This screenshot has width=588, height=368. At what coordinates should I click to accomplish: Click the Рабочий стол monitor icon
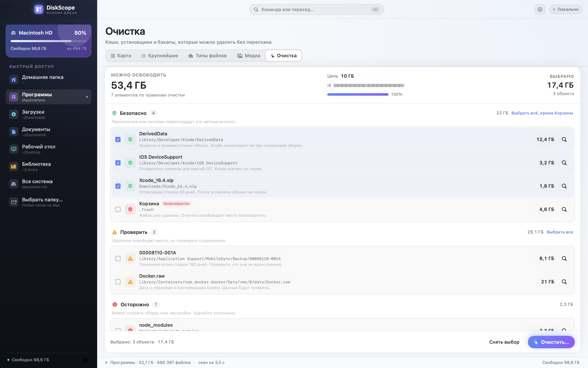pyautogui.click(x=14, y=149)
